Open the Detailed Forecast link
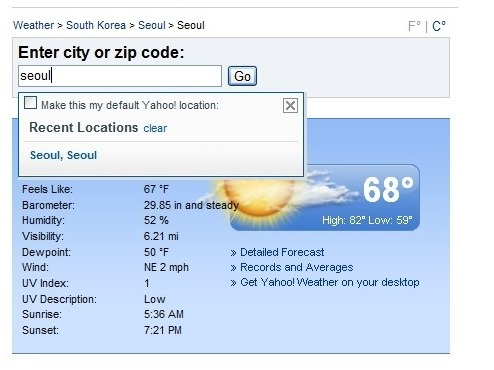Image resolution: width=494 pixels, height=370 pixels. click(282, 252)
